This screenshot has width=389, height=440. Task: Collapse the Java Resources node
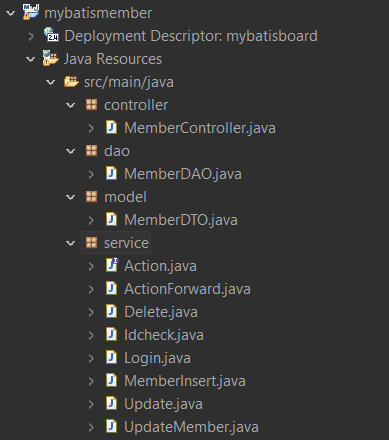[31, 59]
